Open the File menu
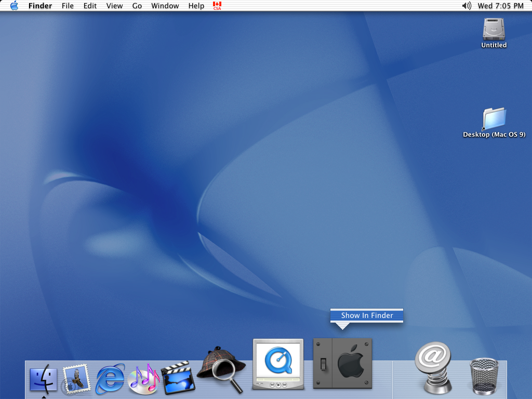 (x=68, y=6)
